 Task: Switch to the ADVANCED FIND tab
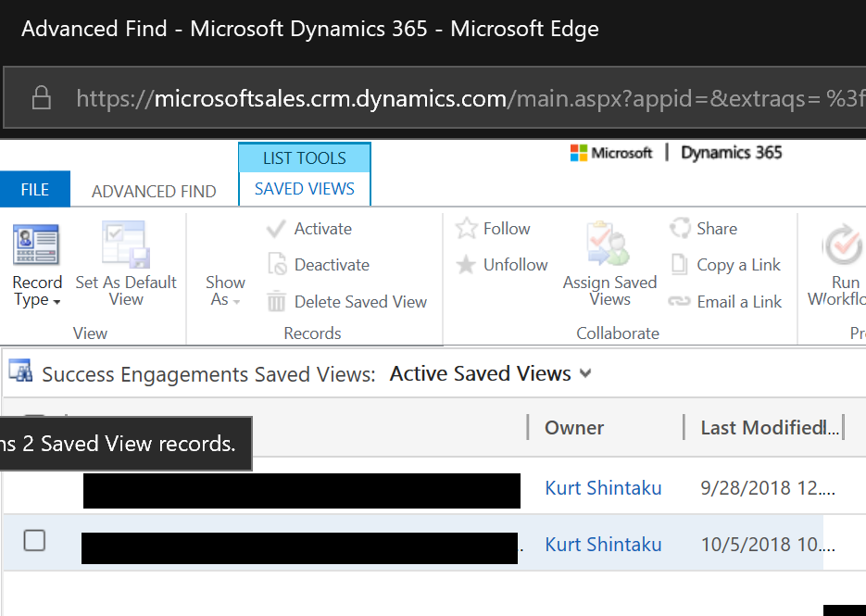pyautogui.click(x=154, y=192)
